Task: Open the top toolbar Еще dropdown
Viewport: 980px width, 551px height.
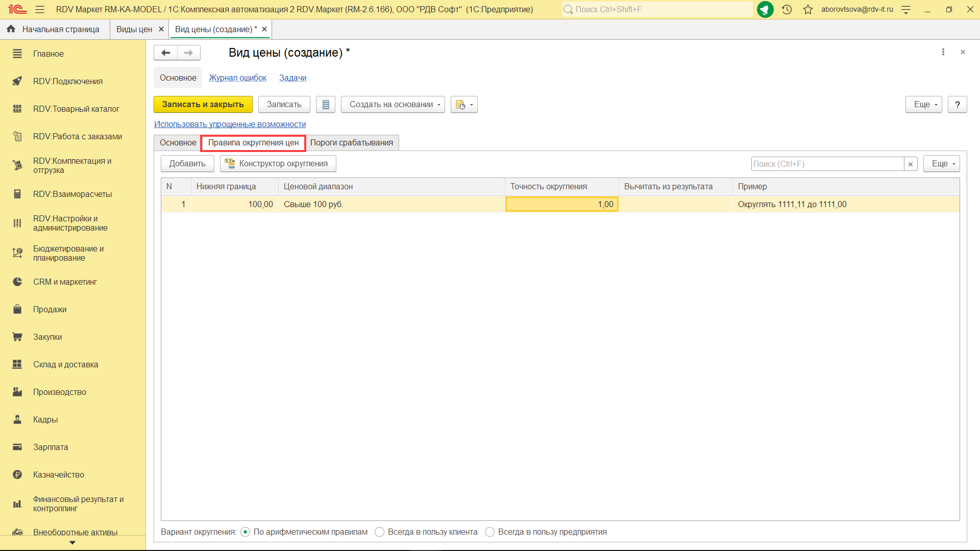Action: pos(923,105)
